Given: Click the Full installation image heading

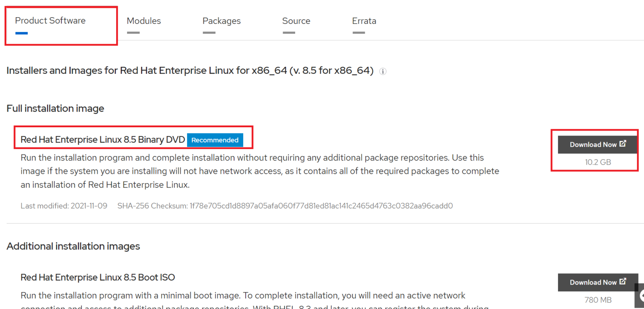Looking at the screenshot, I should [55, 108].
